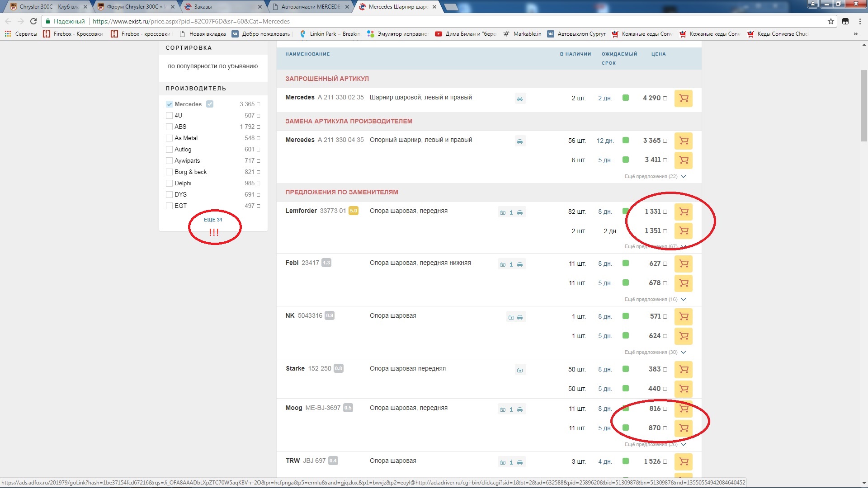This screenshot has height=489, width=868.
Task: Add Mercedes 3 365 offer to cart
Action: [x=683, y=141]
